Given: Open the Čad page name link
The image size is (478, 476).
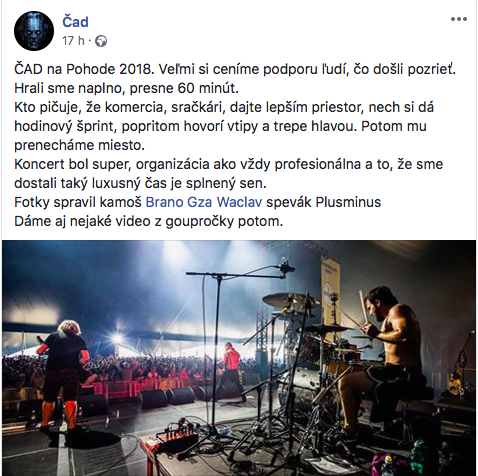Looking at the screenshot, I should [75, 22].
